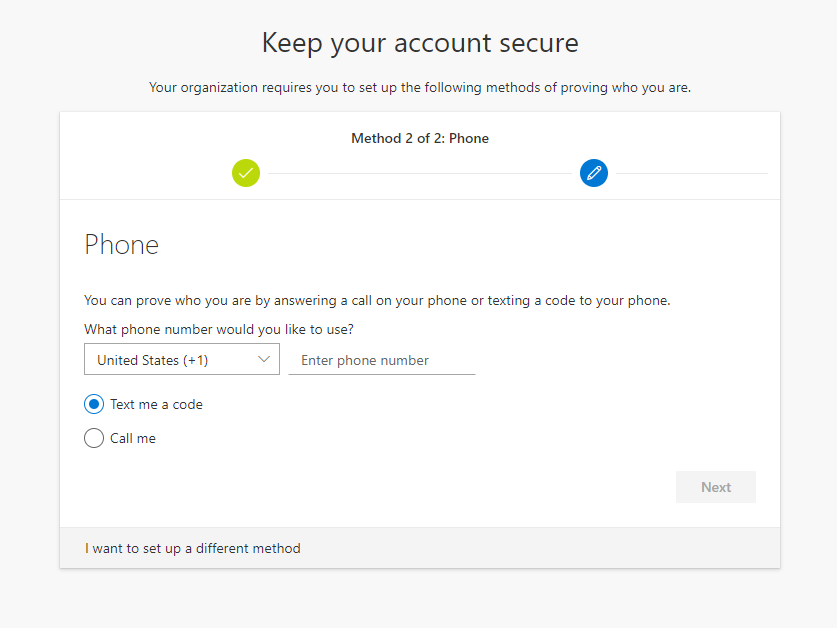Click the "Call me" option label
The width and height of the screenshot is (837, 628).
(133, 438)
